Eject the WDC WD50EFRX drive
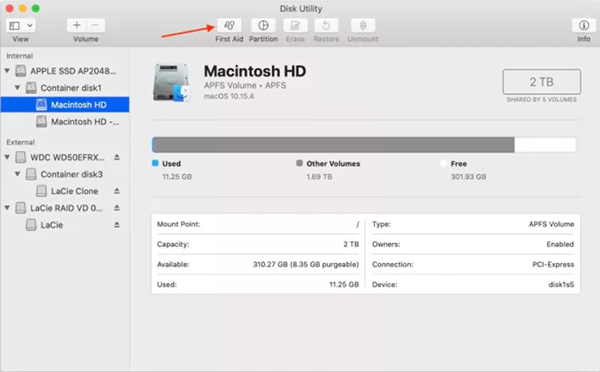Screen dimensions: 600x372 [117, 157]
